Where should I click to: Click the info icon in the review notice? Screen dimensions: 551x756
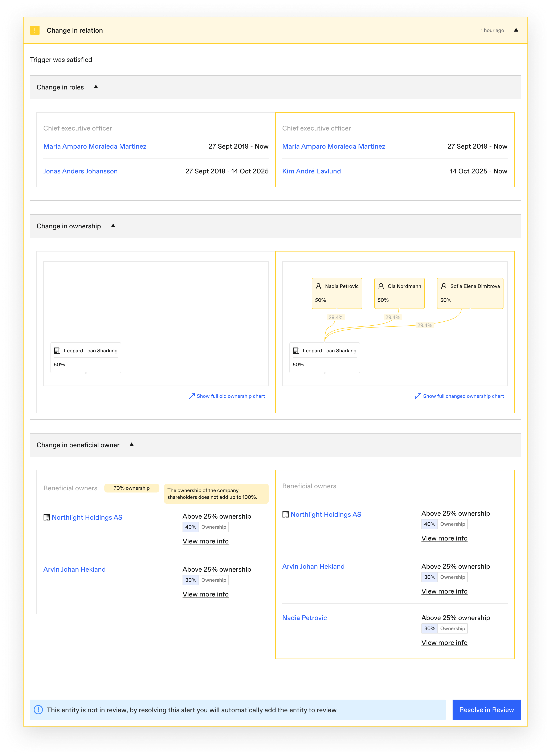pos(38,710)
